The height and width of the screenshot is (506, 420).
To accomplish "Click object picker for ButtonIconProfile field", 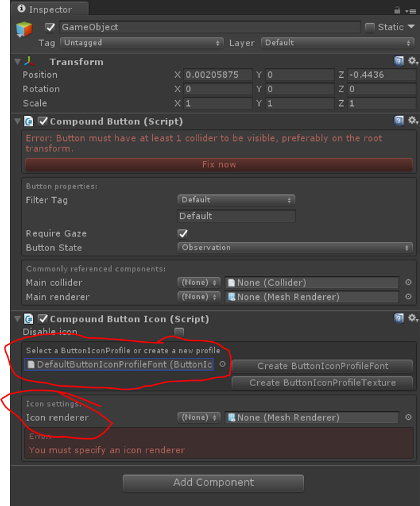I will 222,364.
